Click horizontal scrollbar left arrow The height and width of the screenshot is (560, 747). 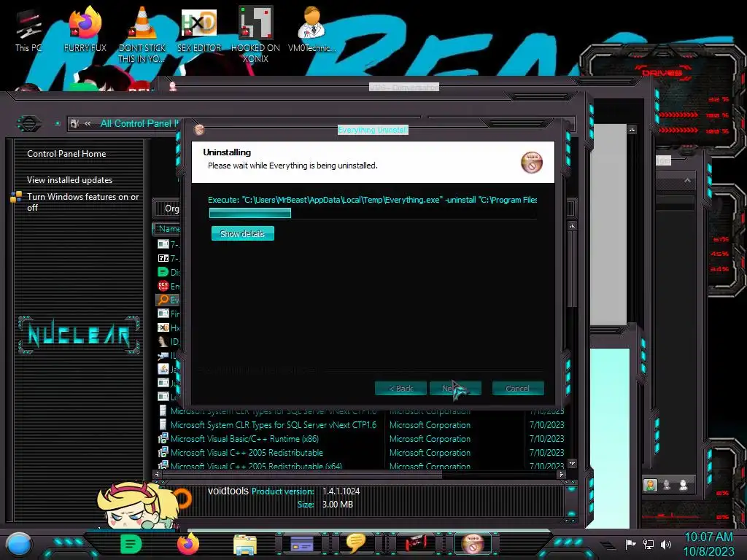coord(158,474)
